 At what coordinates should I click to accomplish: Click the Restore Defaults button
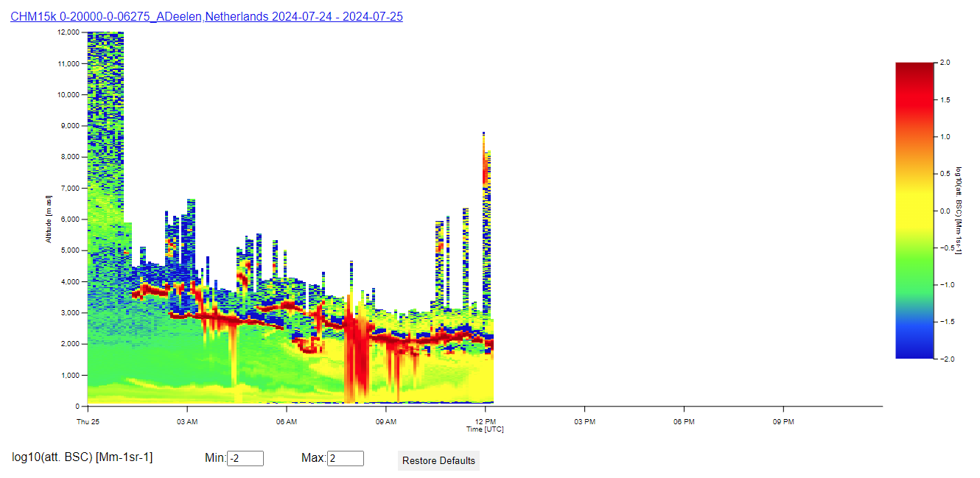click(x=438, y=460)
